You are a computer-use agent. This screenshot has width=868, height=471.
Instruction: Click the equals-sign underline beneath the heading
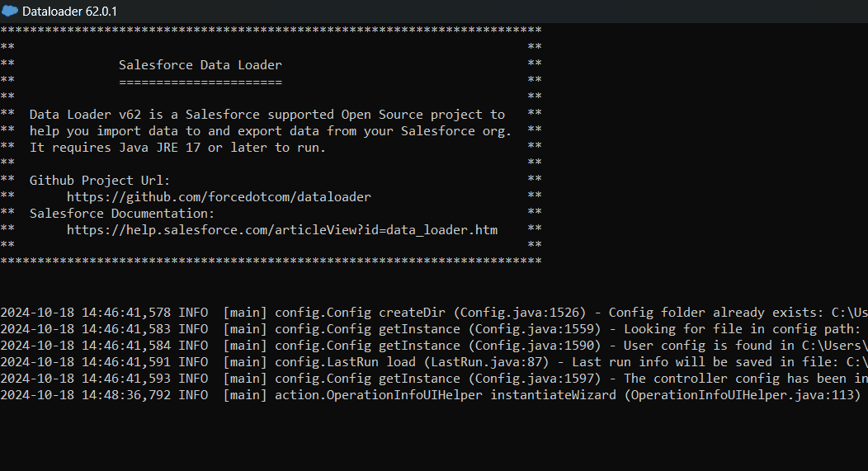pos(200,82)
